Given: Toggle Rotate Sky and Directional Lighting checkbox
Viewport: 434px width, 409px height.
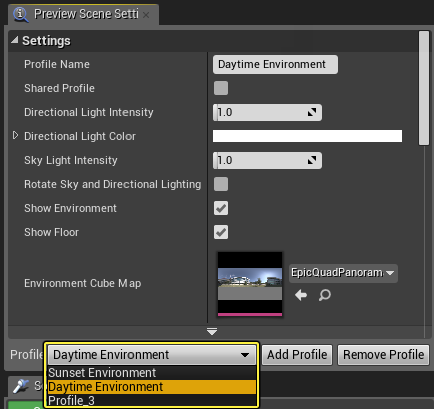Looking at the screenshot, I should pyautogui.click(x=221, y=184).
